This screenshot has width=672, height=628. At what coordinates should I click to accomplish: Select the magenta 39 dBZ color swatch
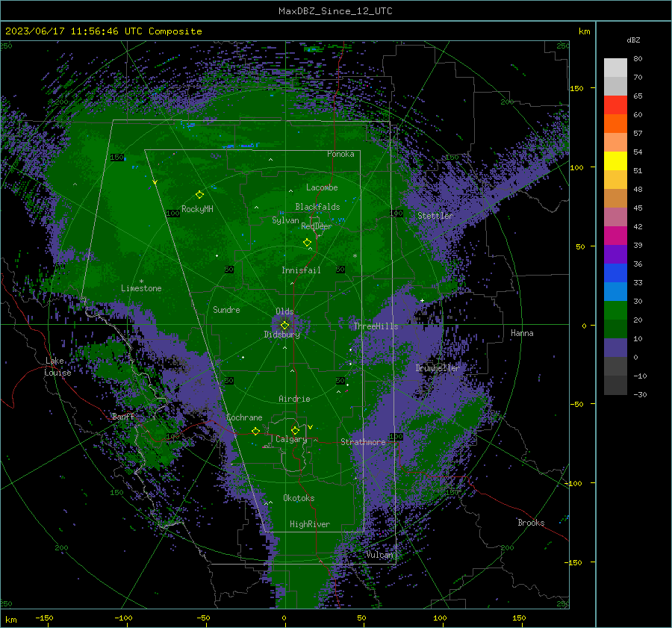(x=615, y=236)
